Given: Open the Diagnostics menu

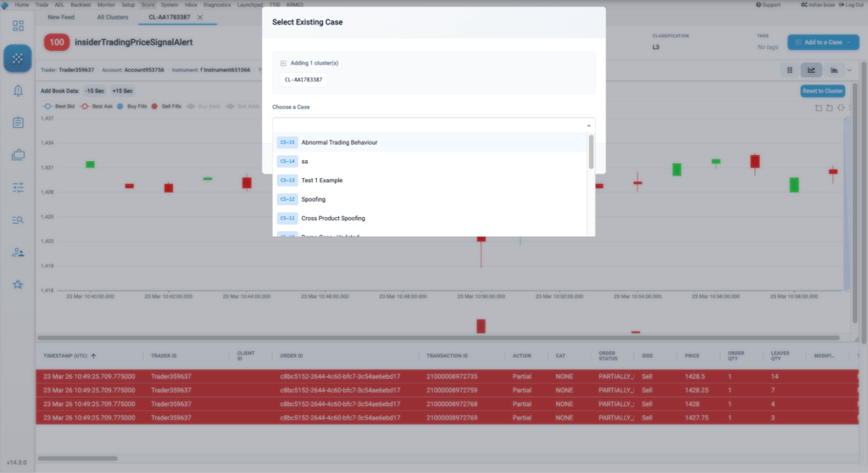Looking at the screenshot, I should coord(217,4).
